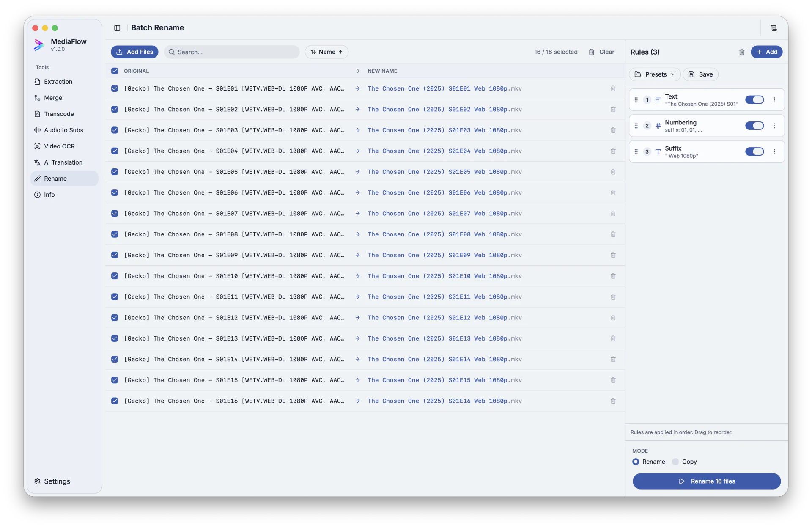Click the Add Files button

point(134,52)
